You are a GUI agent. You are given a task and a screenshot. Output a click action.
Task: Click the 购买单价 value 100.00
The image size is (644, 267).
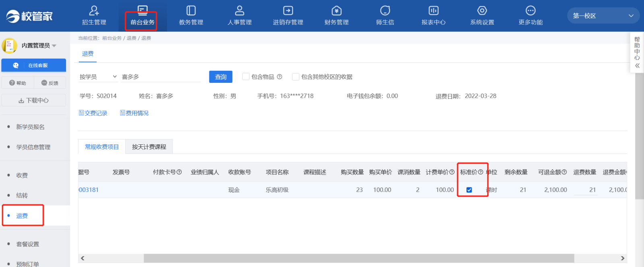(x=382, y=190)
